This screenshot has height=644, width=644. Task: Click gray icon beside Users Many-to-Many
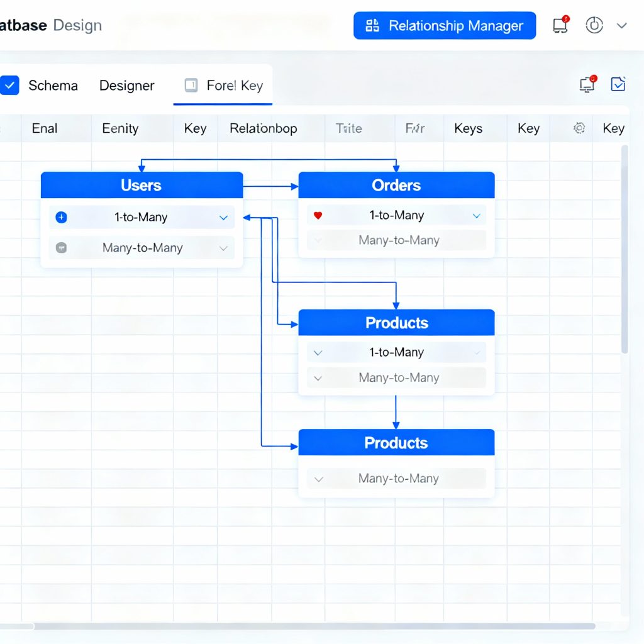click(x=61, y=248)
